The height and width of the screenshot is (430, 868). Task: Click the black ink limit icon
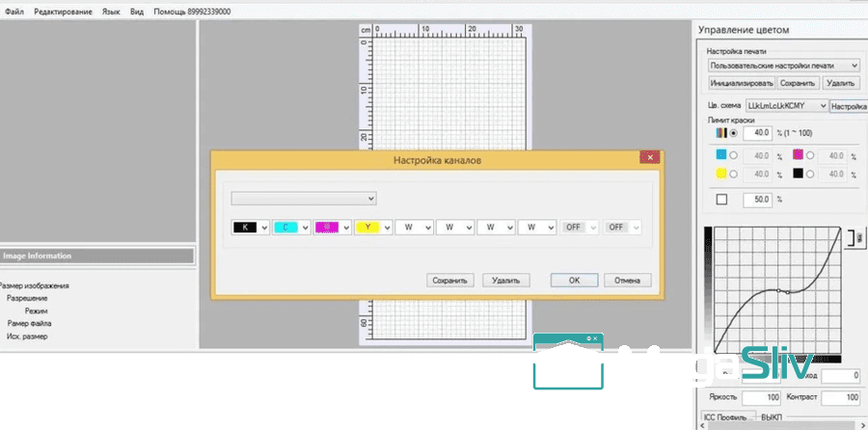pos(798,174)
